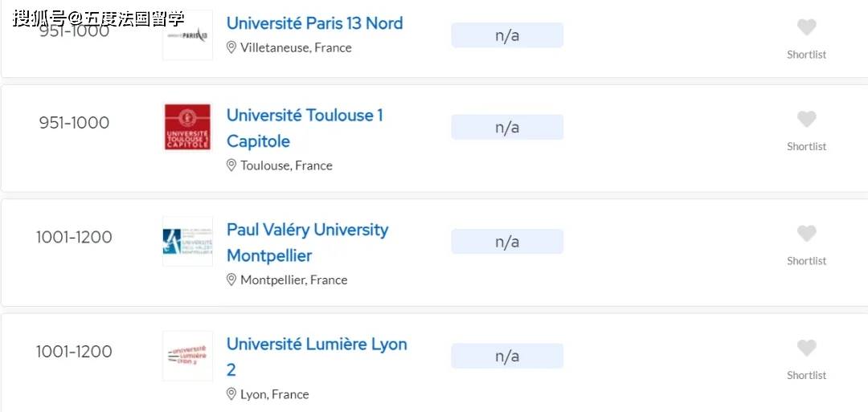Click the red Toulouse 1 Capitole logo
The height and width of the screenshot is (412, 868).
click(187, 127)
